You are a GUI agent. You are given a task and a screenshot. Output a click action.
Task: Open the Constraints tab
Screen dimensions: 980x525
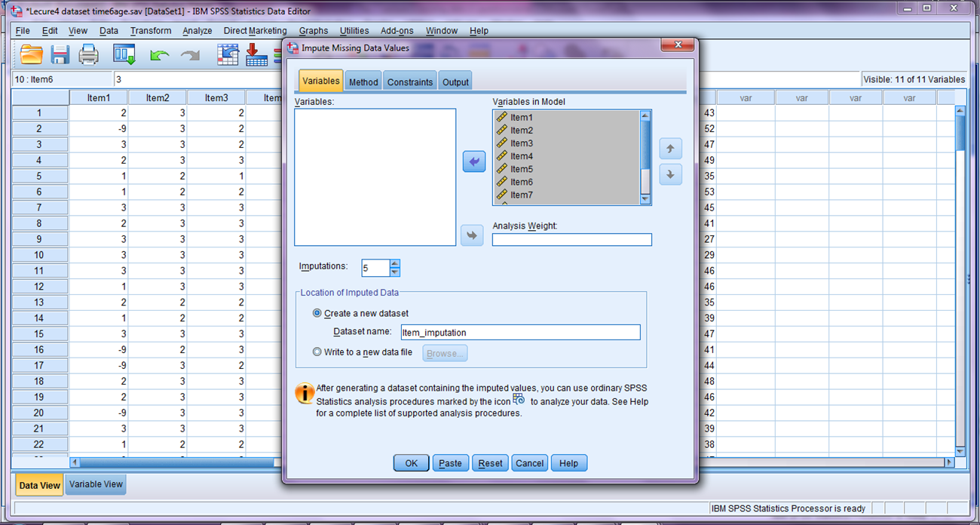click(410, 82)
